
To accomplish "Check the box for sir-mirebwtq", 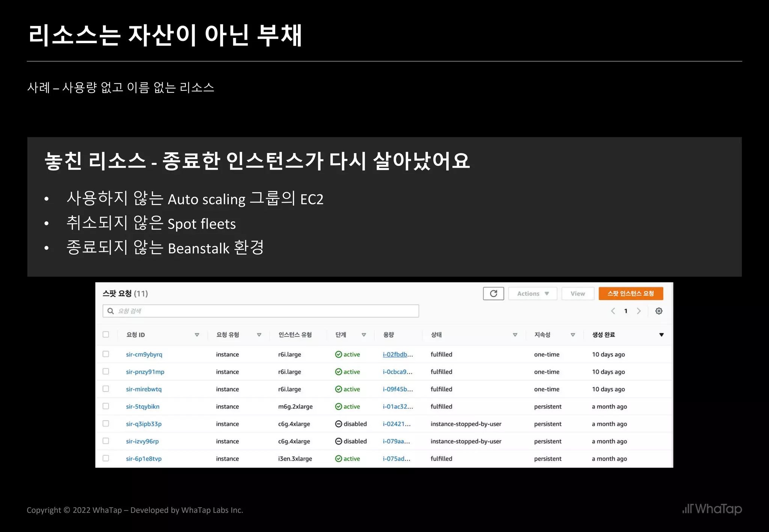I will pyautogui.click(x=106, y=389).
